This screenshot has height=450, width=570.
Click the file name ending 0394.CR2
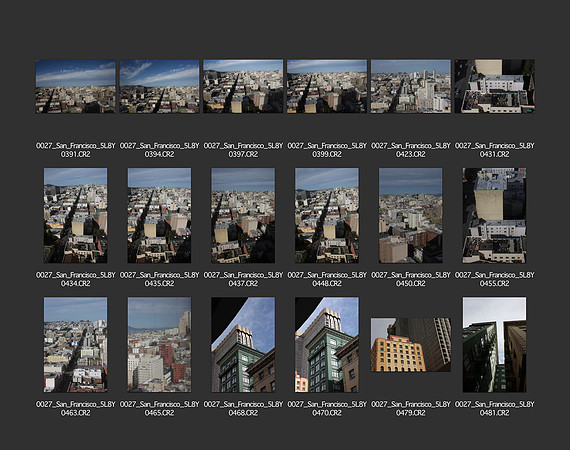pos(159,150)
